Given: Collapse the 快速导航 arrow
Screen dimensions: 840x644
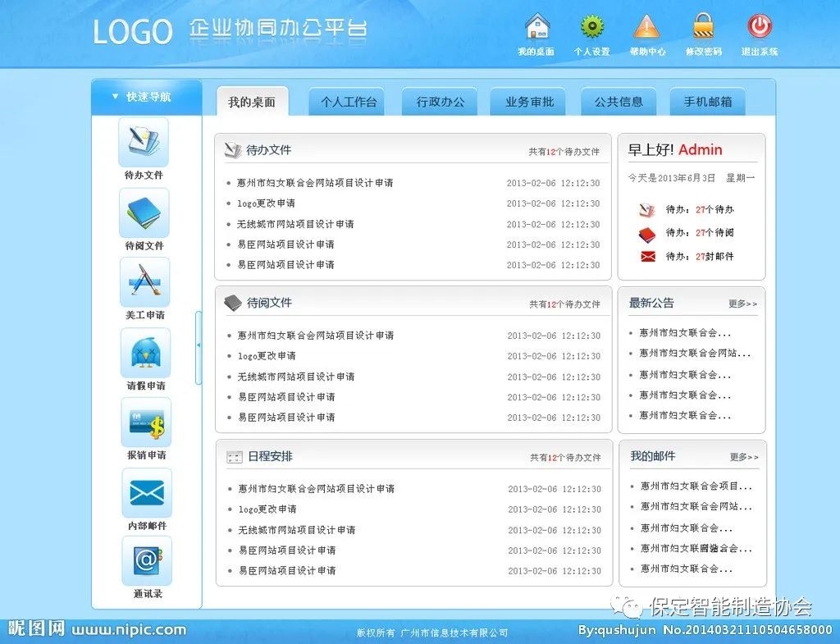Looking at the screenshot, I should (x=115, y=97).
